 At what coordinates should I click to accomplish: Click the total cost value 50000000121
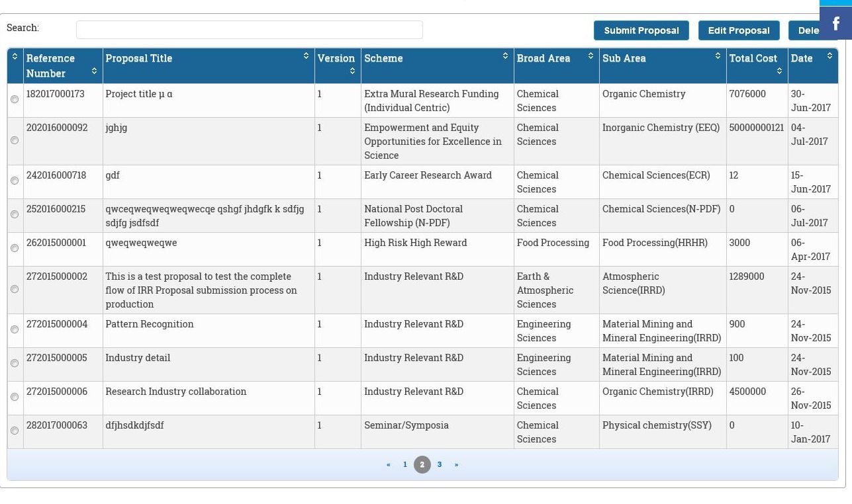757,128
